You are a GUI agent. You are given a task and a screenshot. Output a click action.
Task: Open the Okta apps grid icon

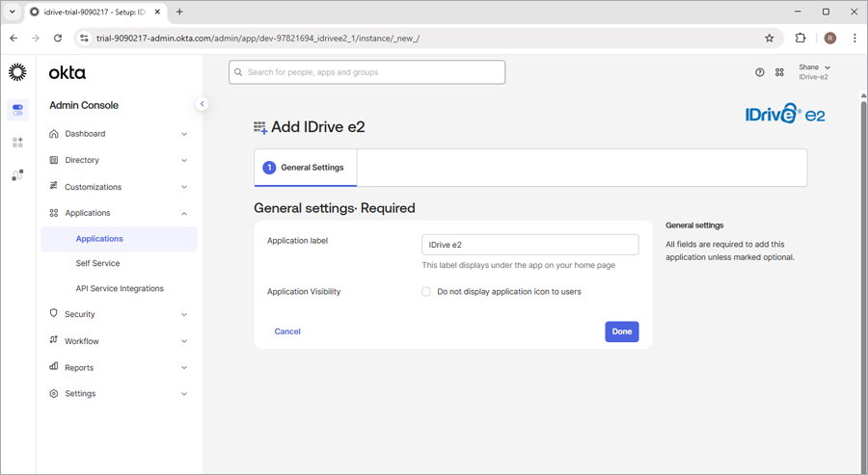[x=779, y=72]
